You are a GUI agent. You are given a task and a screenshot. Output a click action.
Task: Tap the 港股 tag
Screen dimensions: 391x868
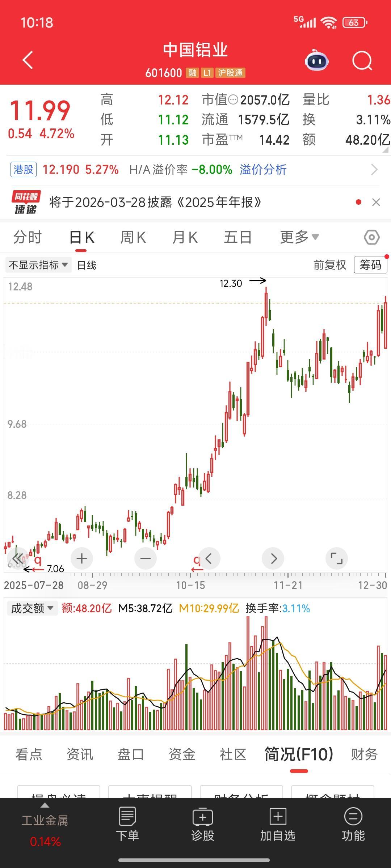pos(24,170)
